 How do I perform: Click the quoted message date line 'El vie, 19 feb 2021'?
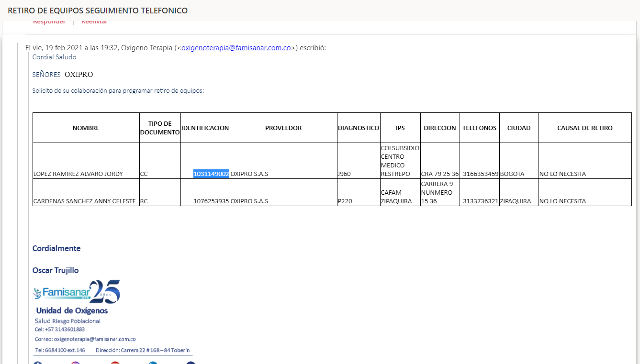point(176,48)
